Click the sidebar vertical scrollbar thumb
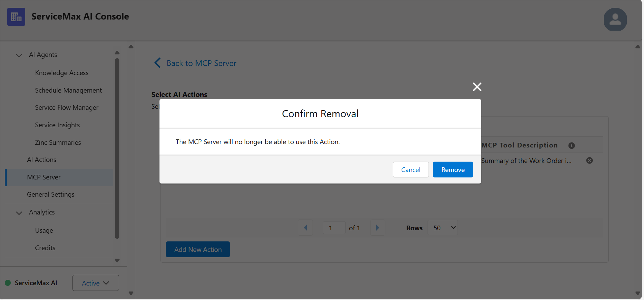 tap(117, 148)
